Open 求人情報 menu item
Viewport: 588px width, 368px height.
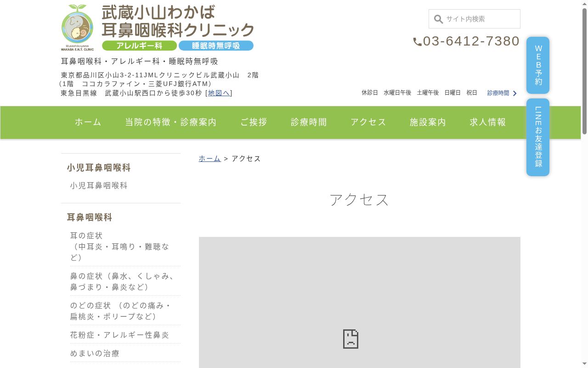coord(487,122)
